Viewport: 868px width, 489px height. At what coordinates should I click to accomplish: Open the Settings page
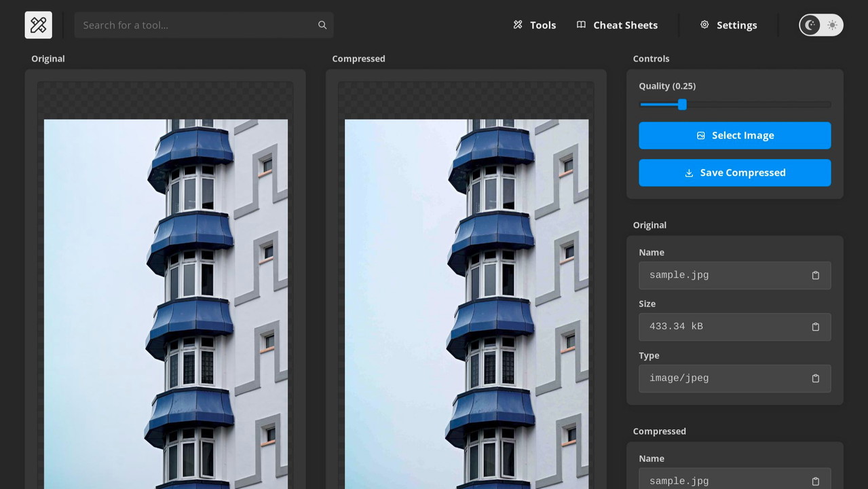[x=728, y=25]
